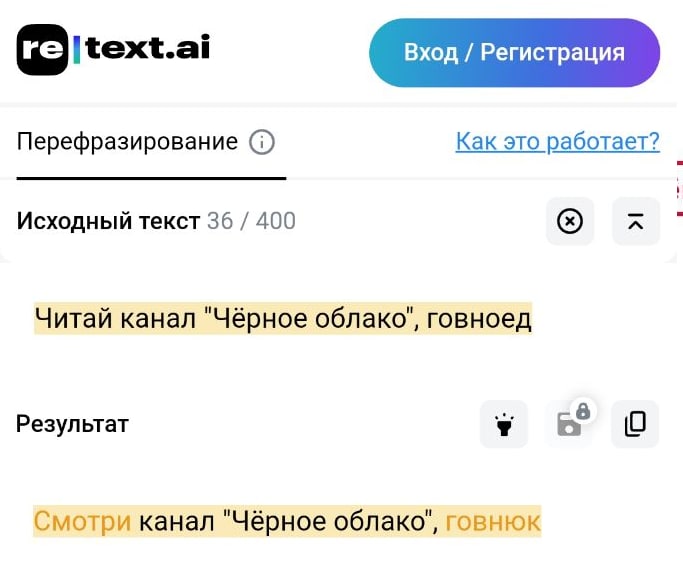Click the word "Читай" in the source text
This screenshot has height=579, width=683.
(75, 319)
